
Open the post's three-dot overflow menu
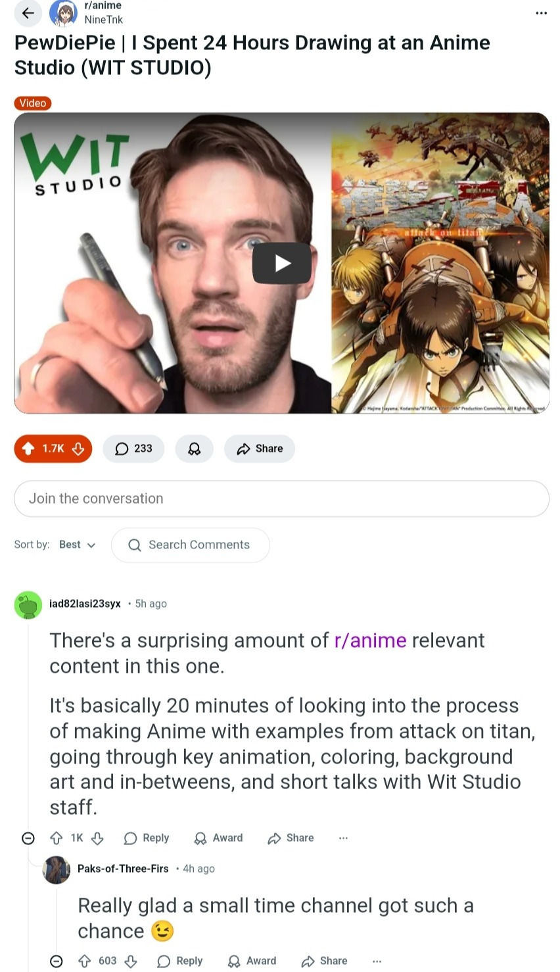[x=541, y=13]
